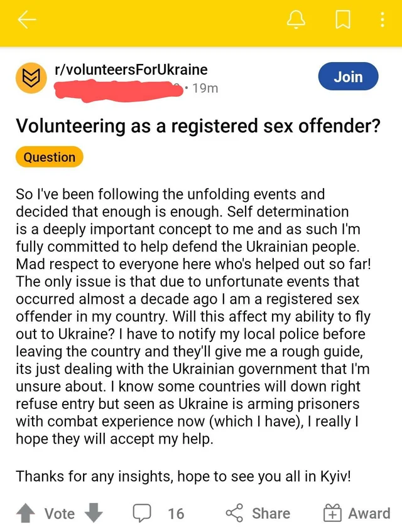402x532 pixels.
Task: Go back using the top-left arrow
Action: click(x=27, y=21)
